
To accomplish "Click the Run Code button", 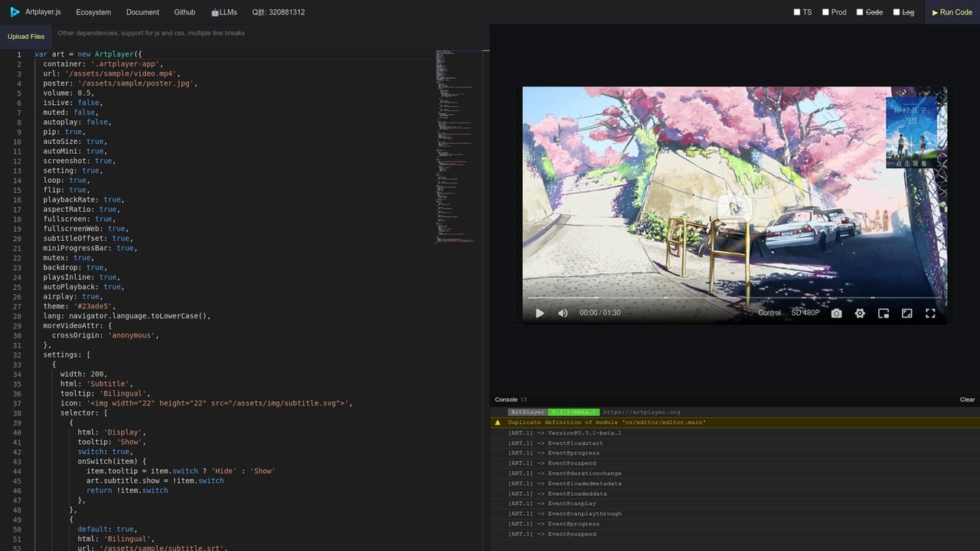I will [952, 11].
